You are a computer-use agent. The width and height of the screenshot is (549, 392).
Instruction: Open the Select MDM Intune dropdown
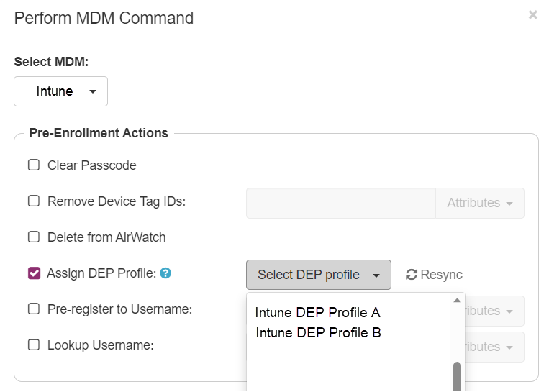60,91
